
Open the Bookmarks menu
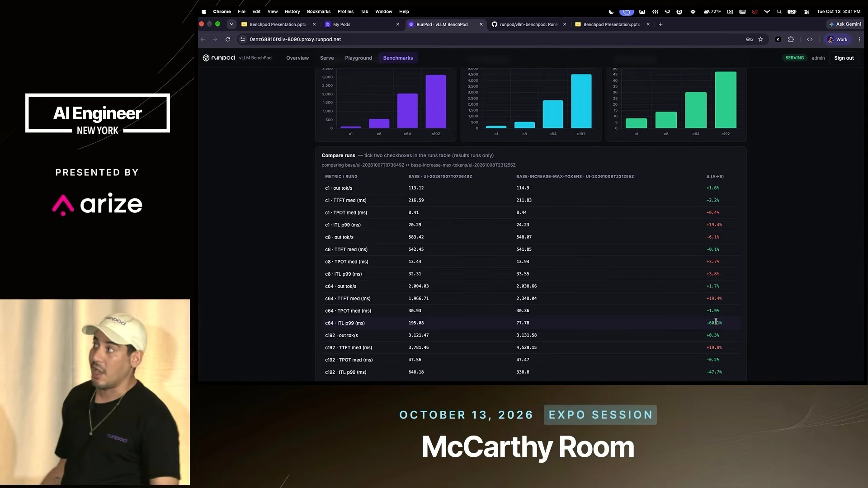(x=319, y=12)
